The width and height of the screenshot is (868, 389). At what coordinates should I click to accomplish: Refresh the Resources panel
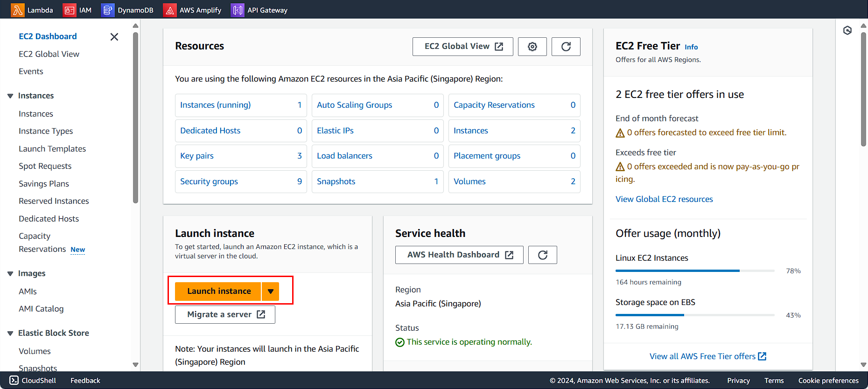(566, 47)
